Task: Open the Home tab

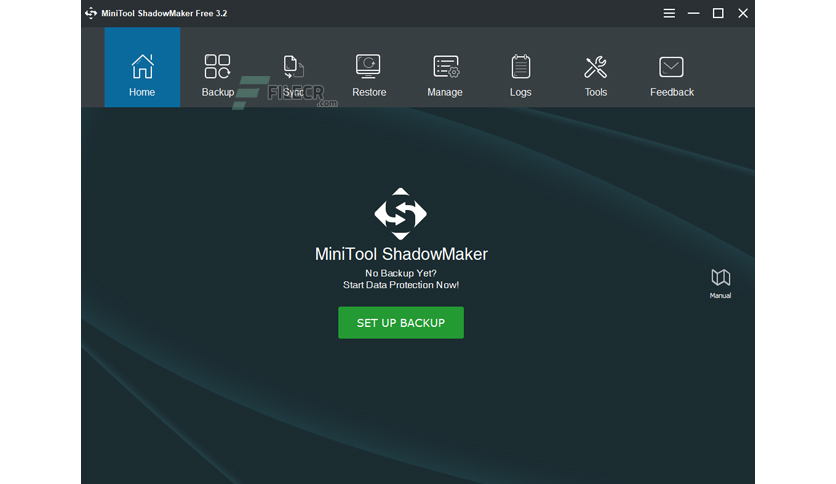Action: (142, 68)
